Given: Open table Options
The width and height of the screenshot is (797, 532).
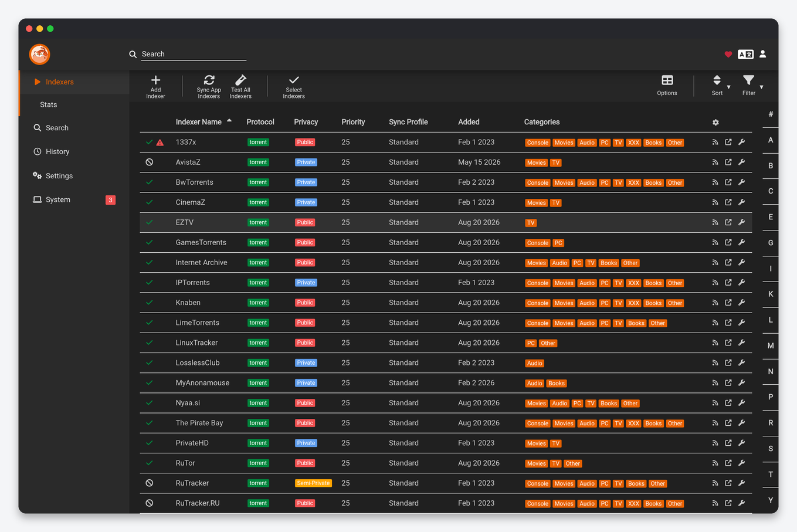Looking at the screenshot, I should coord(667,86).
